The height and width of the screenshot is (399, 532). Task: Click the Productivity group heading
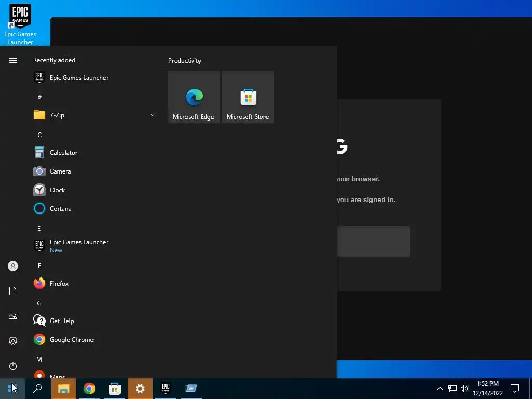click(x=184, y=61)
